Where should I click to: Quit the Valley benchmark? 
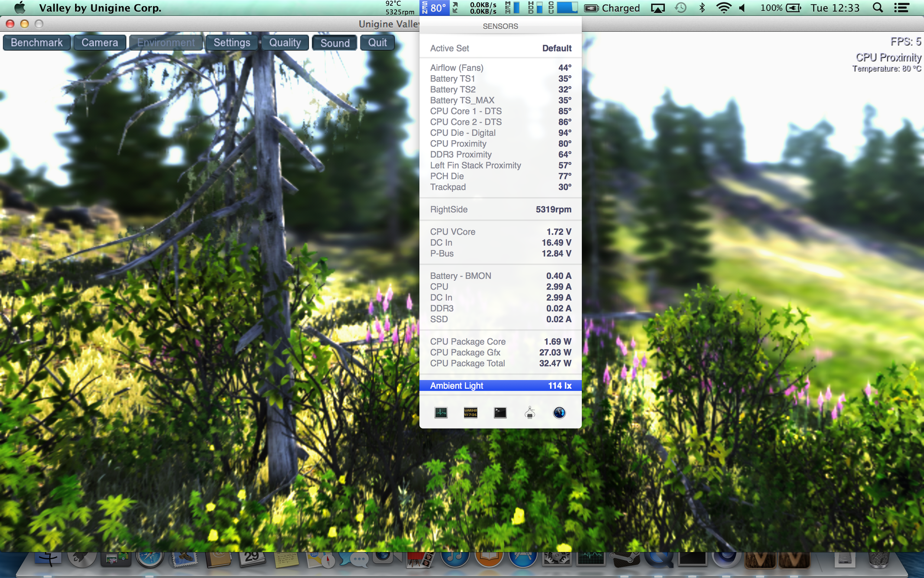click(x=377, y=42)
